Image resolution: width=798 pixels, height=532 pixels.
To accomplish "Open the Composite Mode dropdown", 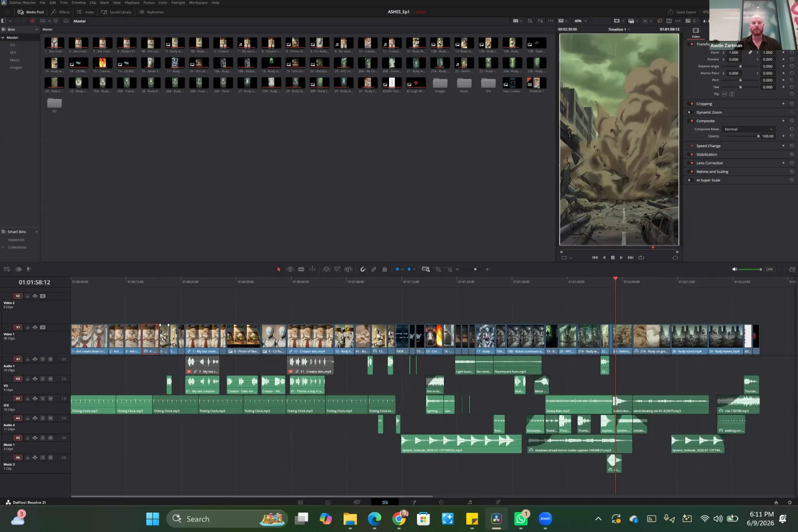I will coord(749,129).
